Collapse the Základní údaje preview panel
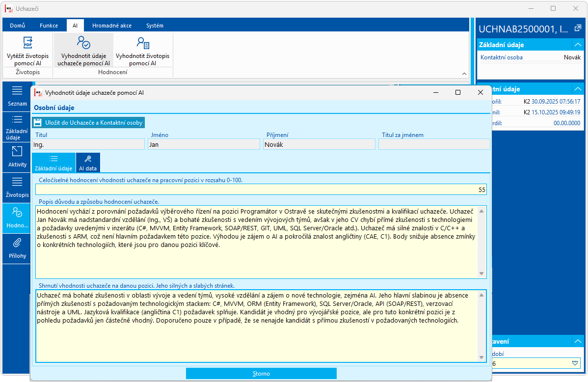This screenshot has width=588, height=382. pos(578,45)
